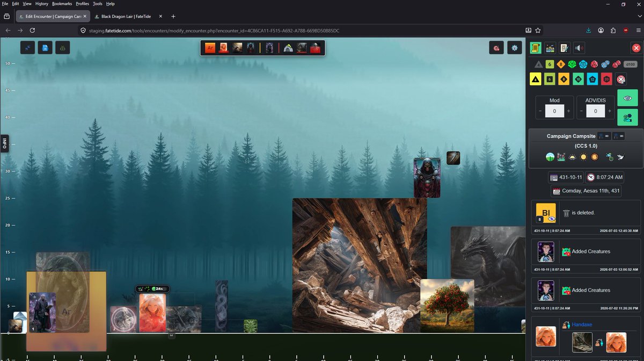Pick the small green d6 die
The width and height of the screenshot is (644, 361).
(x=550, y=64)
